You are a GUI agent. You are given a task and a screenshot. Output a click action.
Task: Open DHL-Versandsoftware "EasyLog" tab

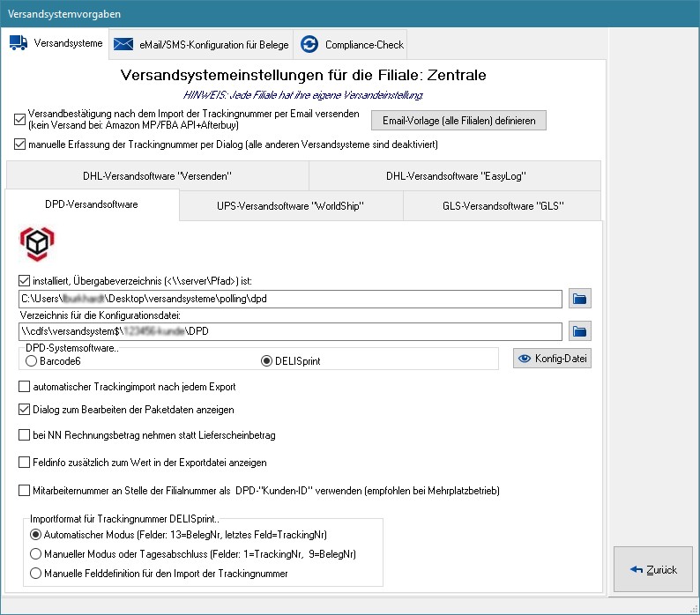[455, 176]
